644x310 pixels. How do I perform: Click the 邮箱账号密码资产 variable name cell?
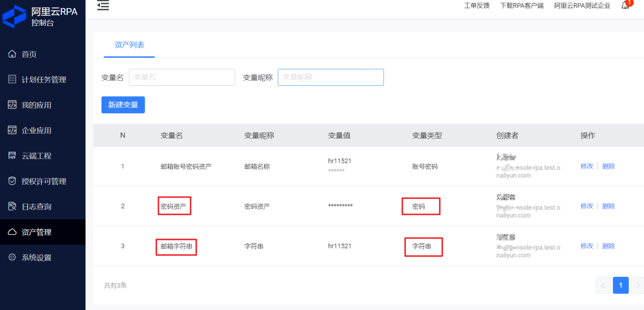tap(186, 166)
